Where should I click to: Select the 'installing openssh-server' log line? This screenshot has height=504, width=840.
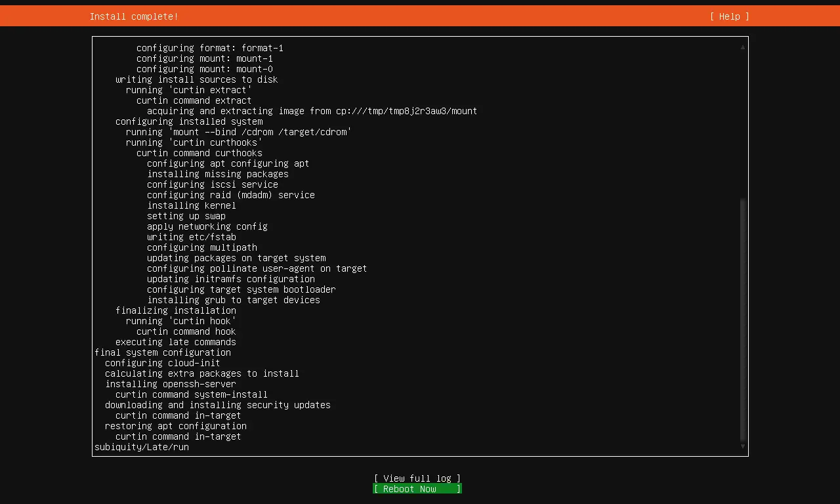(171, 384)
